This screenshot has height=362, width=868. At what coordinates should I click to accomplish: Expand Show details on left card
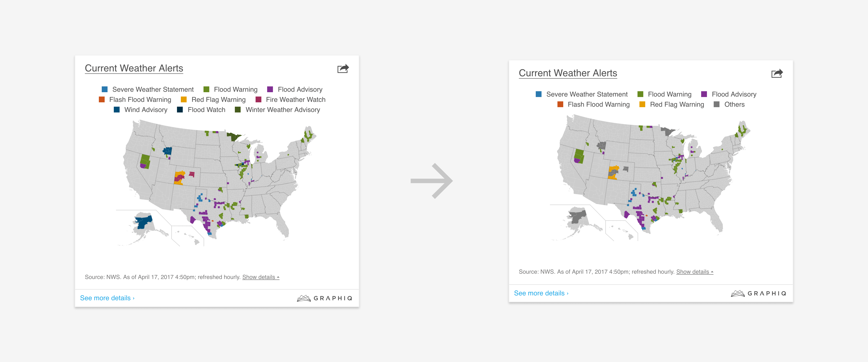tap(260, 277)
